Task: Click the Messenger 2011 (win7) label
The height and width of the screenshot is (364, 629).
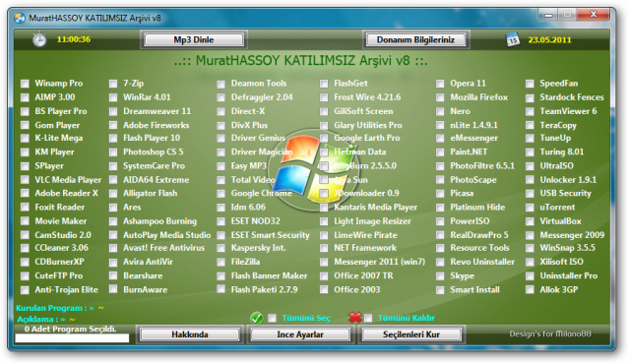Action: (380, 262)
